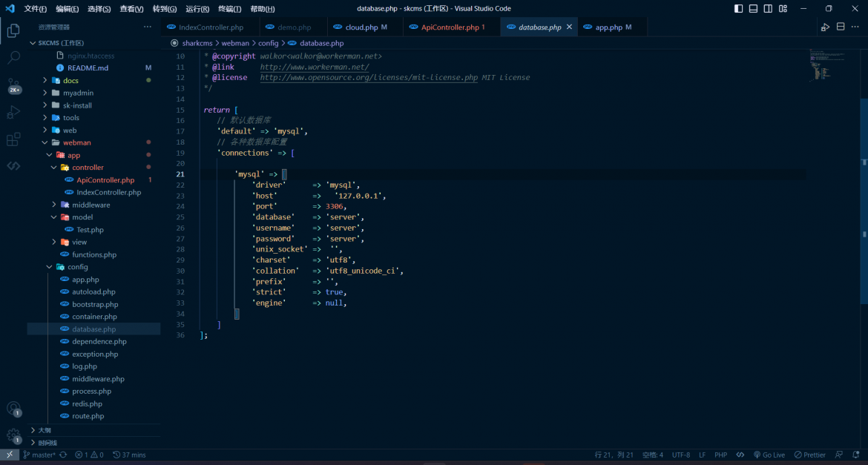Click the master* git branch button
Viewport: 868px width, 465px height.
click(39, 455)
